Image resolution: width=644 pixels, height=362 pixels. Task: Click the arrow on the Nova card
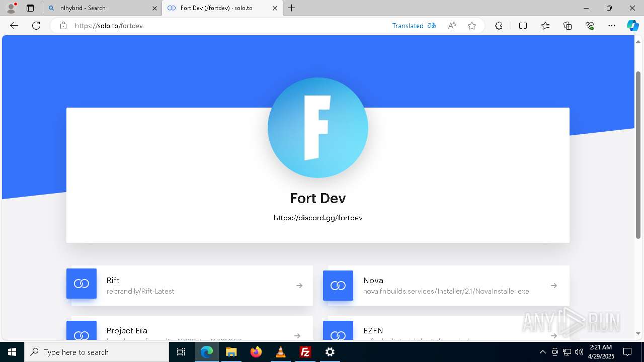click(554, 286)
